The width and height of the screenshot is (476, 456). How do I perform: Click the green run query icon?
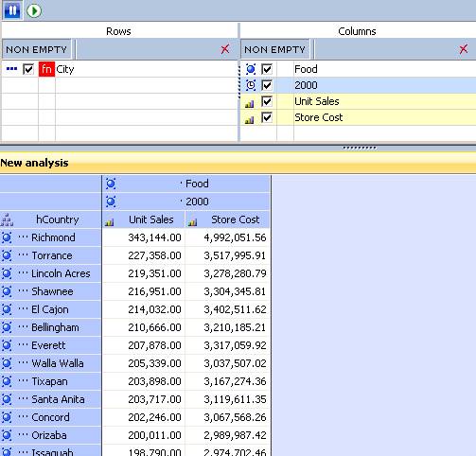click(x=33, y=10)
